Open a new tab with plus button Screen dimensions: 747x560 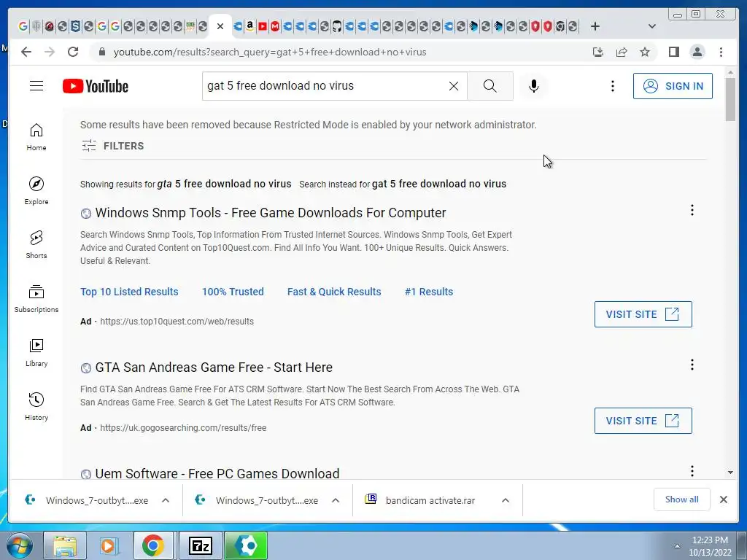click(x=595, y=26)
